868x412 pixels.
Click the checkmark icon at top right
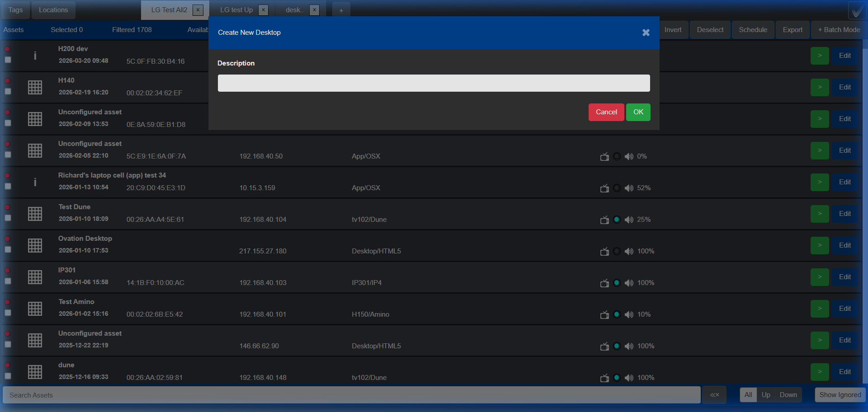(x=857, y=10)
